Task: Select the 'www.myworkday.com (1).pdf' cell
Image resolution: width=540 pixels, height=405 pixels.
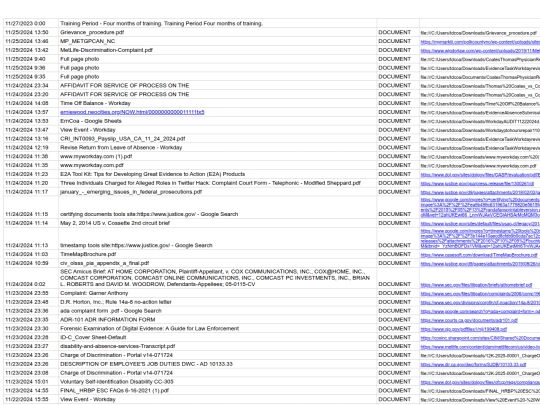Action: click(217, 157)
